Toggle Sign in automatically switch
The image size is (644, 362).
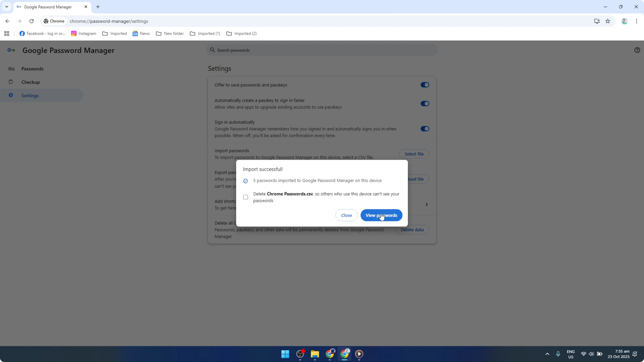[425, 129]
